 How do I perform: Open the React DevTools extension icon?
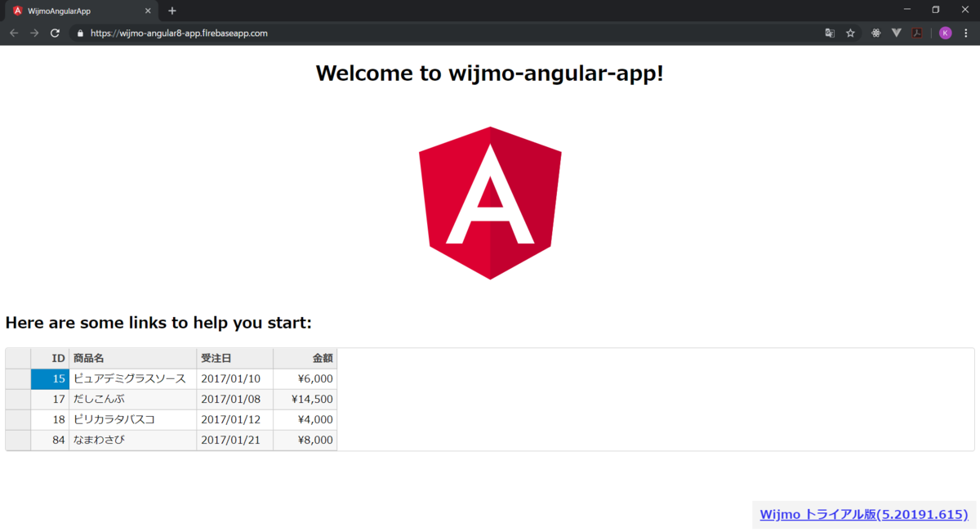click(x=875, y=34)
